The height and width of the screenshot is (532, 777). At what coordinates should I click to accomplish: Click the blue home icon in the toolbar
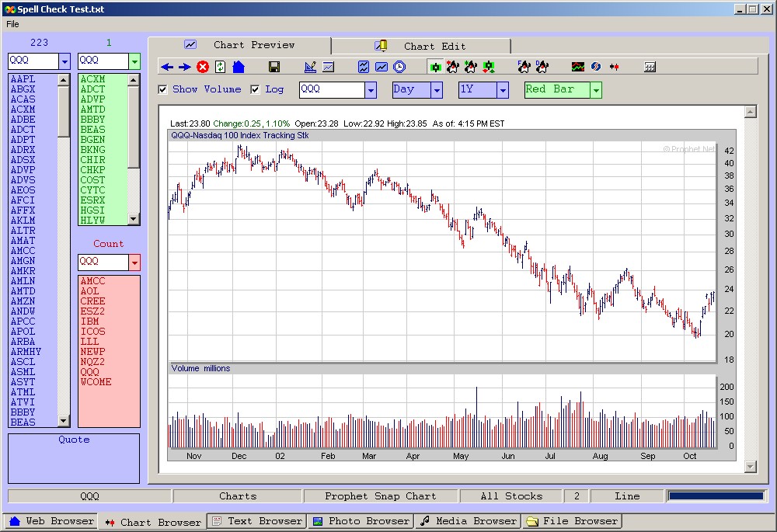point(239,67)
